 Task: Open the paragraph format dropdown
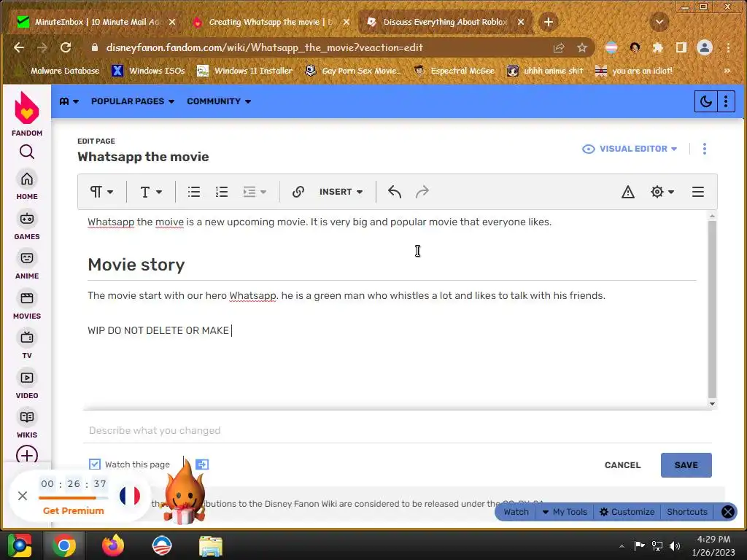101,192
